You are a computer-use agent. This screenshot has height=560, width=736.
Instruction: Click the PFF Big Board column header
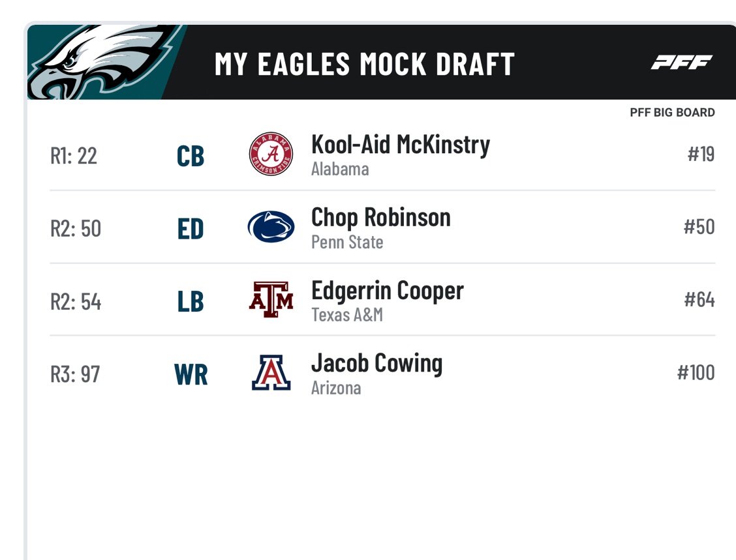point(672,113)
